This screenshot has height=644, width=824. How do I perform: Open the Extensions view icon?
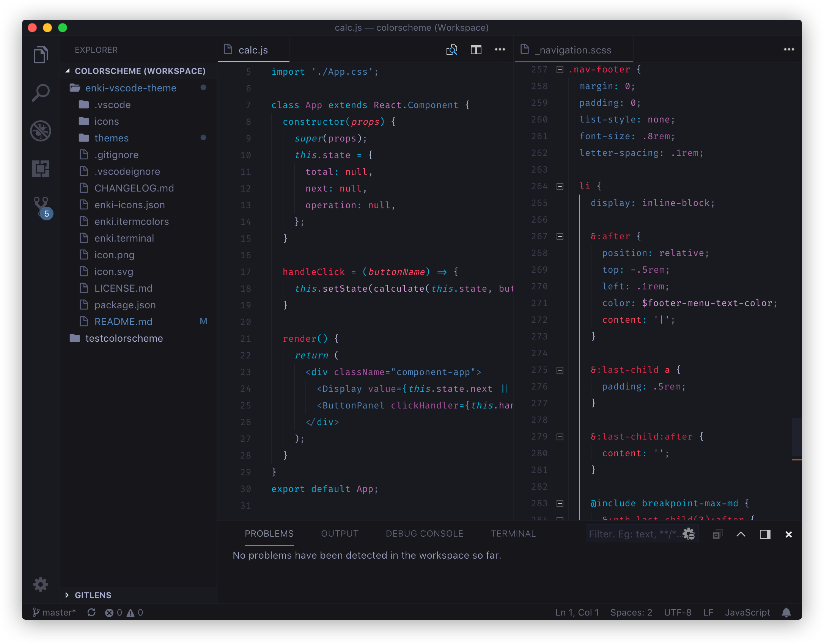coord(41,168)
